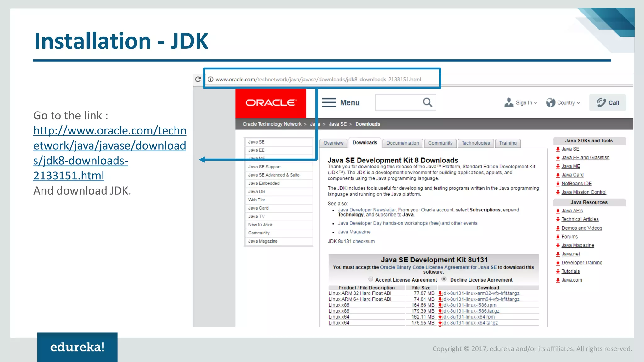The width and height of the screenshot is (644, 362).
Task: Click the magnifier search icon
Action: (427, 102)
